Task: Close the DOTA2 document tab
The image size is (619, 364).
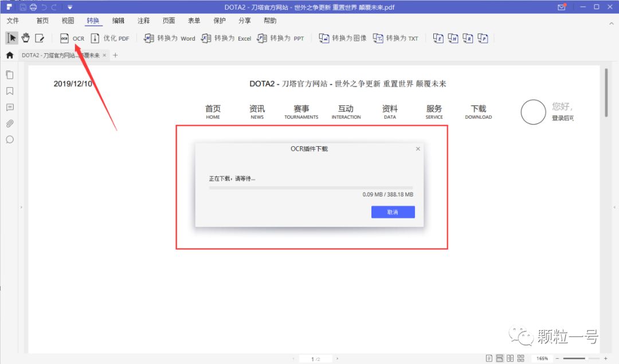Action: tap(104, 55)
